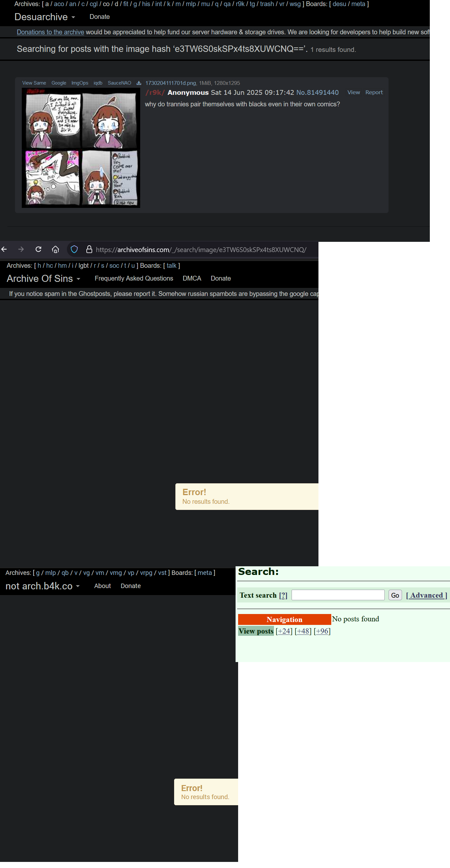Click View posts in Navigation panel
The image size is (450, 868).
[x=256, y=631]
